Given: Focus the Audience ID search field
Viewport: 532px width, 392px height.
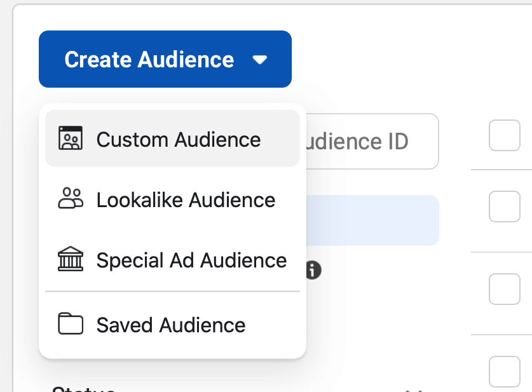Looking at the screenshot, I should click(372, 142).
